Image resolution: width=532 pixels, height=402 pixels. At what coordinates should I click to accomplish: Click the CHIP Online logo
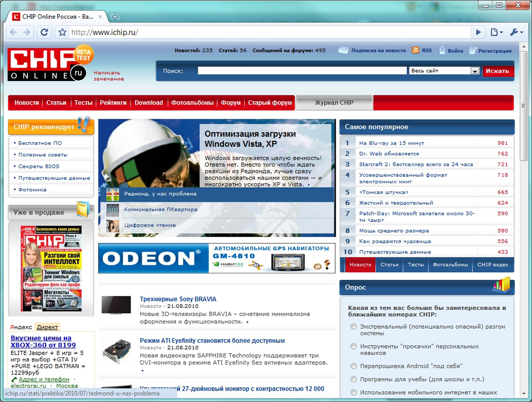(46, 64)
